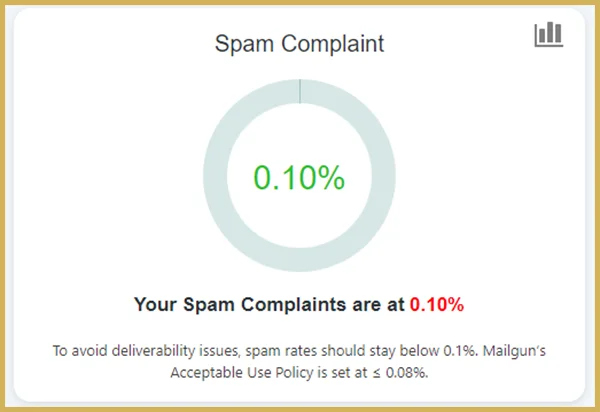This screenshot has width=600, height=412.
Task: Select the red 0.10% complaint value
Action: (x=437, y=305)
